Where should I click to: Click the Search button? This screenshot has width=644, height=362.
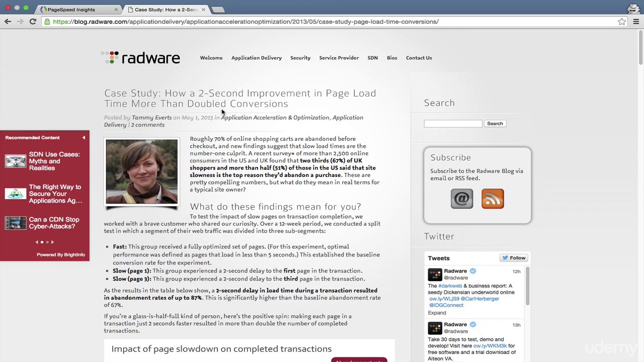pos(495,123)
